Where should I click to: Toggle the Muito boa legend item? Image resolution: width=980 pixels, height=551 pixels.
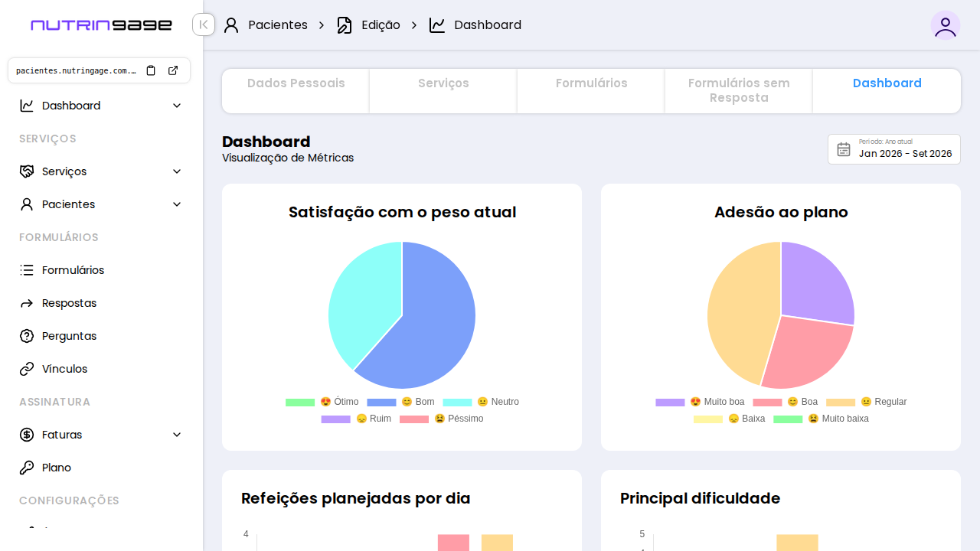coord(700,402)
